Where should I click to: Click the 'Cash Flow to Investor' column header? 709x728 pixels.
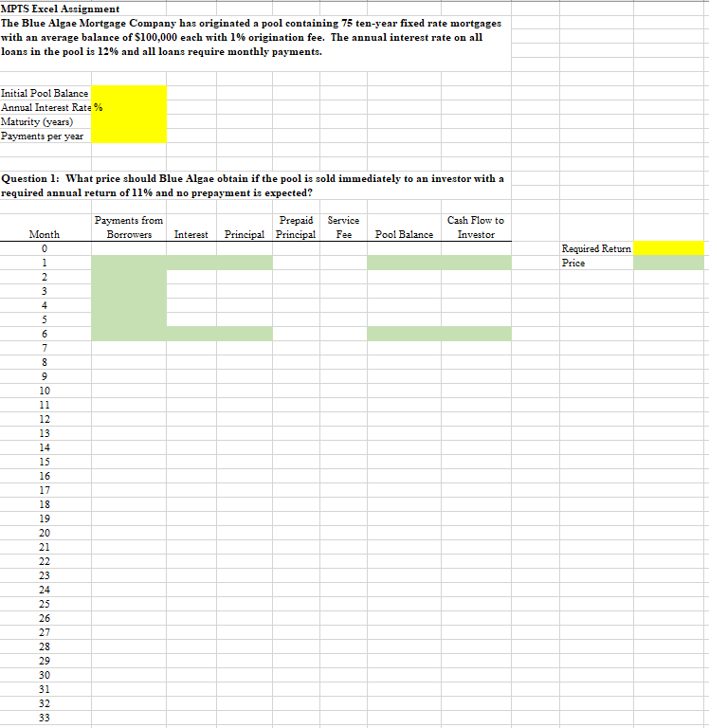tap(476, 227)
